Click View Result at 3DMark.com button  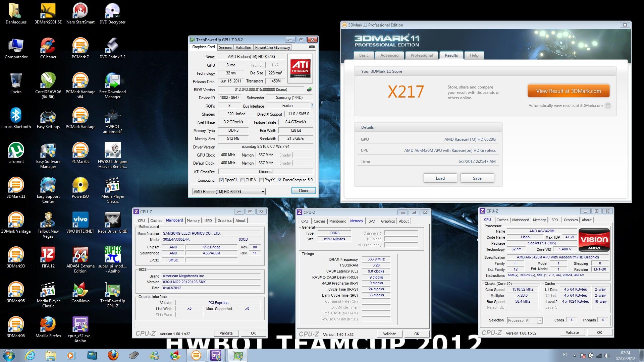(x=568, y=91)
